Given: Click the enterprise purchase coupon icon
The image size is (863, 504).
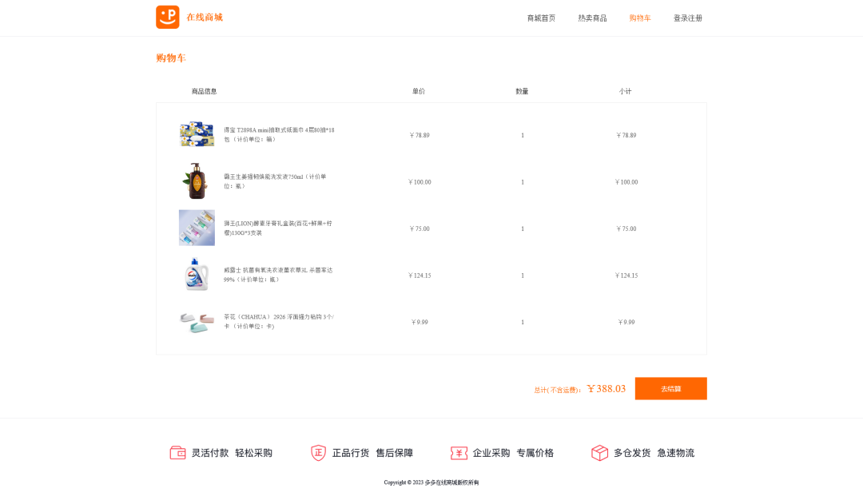Looking at the screenshot, I should (x=459, y=453).
